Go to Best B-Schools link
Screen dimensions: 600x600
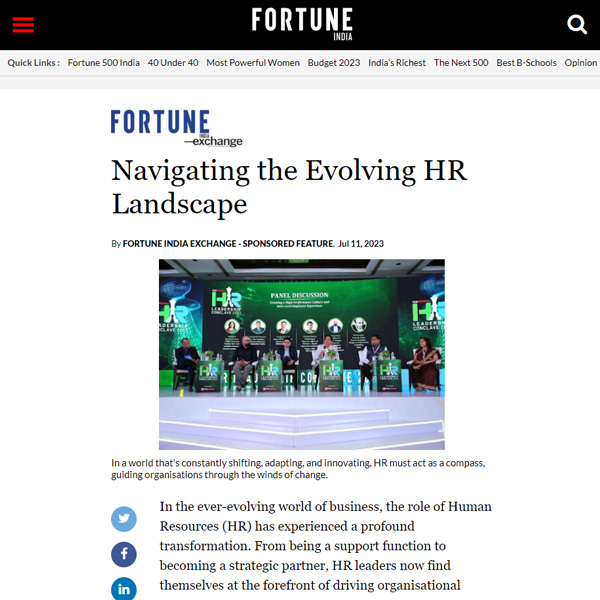point(526,62)
